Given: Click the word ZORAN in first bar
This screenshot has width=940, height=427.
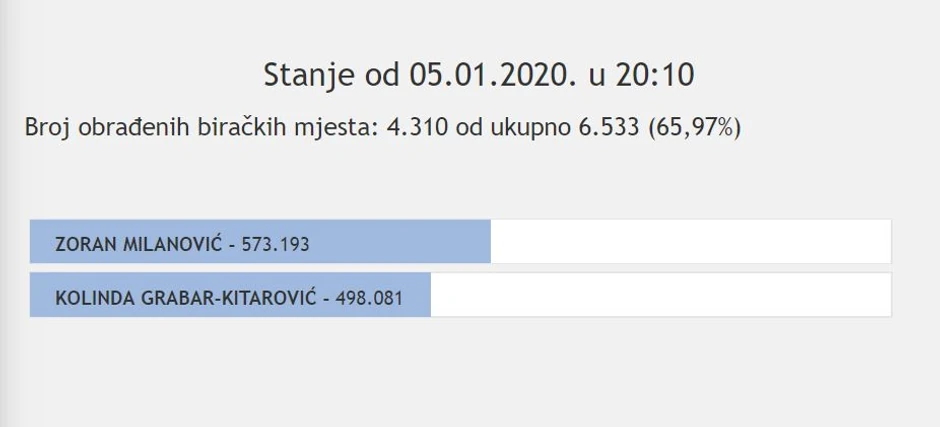Looking at the screenshot, I should [x=81, y=243].
